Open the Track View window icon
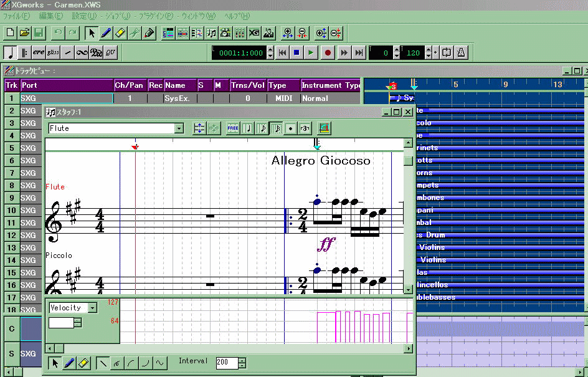Screen dimensions: 588x377 click(168, 33)
